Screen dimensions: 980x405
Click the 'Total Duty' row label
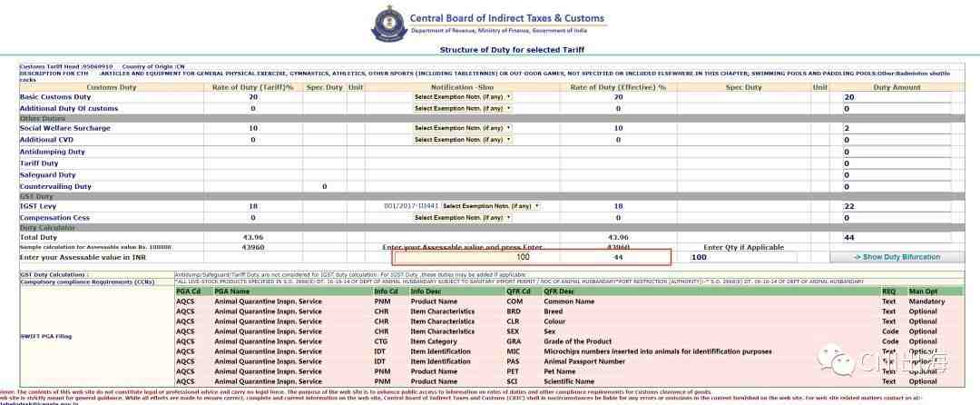pos(38,238)
